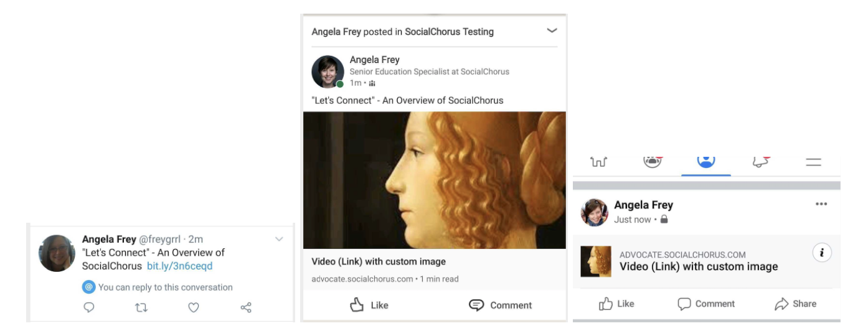
Task: Comment on the LinkedIn post
Action: pyautogui.click(x=501, y=305)
